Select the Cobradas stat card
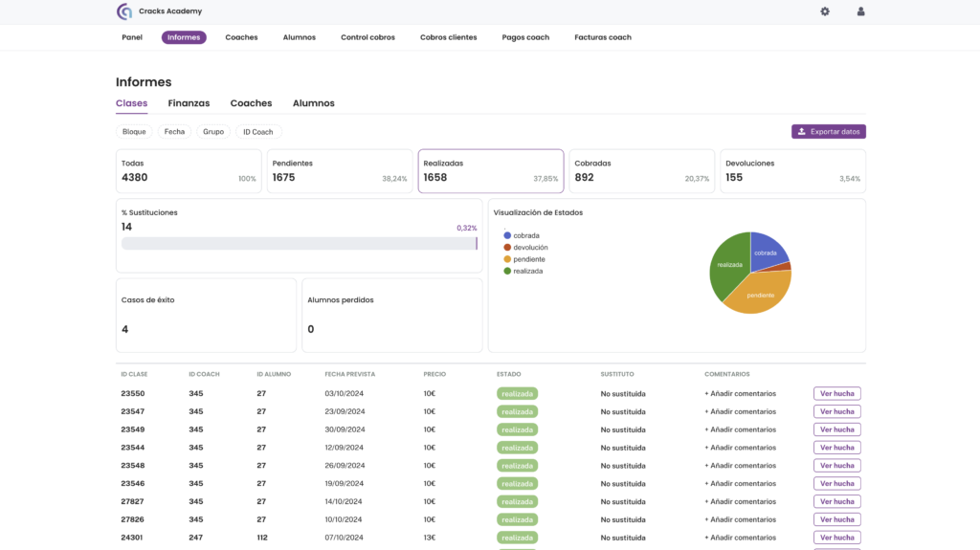Image resolution: width=980 pixels, height=550 pixels. [x=641, y=171]
